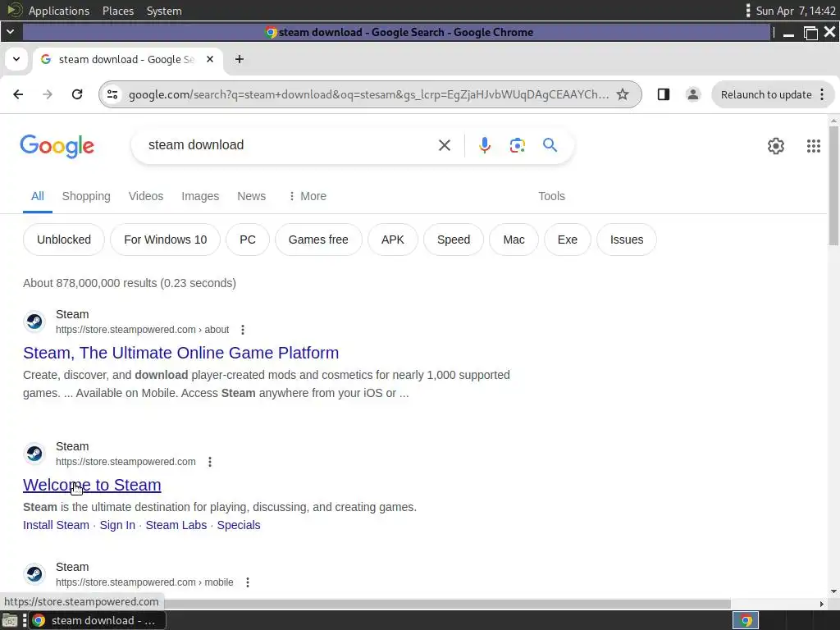Clear the search box with the X icon
Viewport: 840px width, 630px height.
444,145
